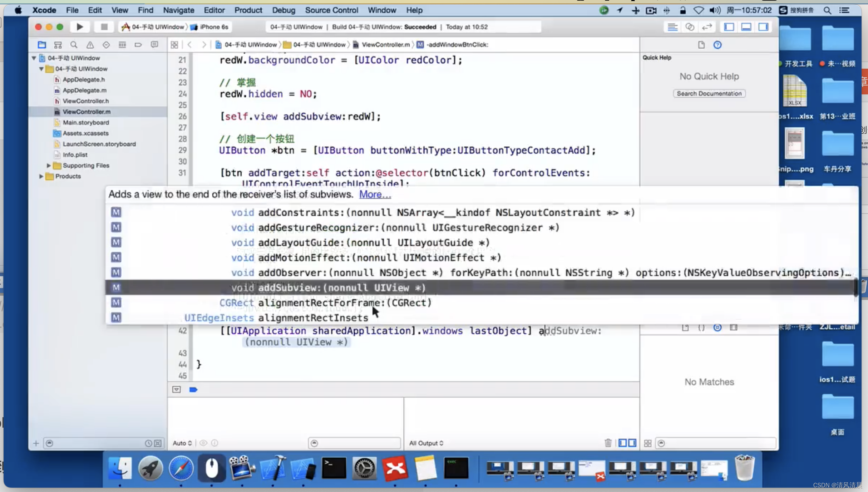The height and width of the screenshot is (492, 868).
Task: Click the file navigator icon in sidebar
Action: [x=40, y=45]
